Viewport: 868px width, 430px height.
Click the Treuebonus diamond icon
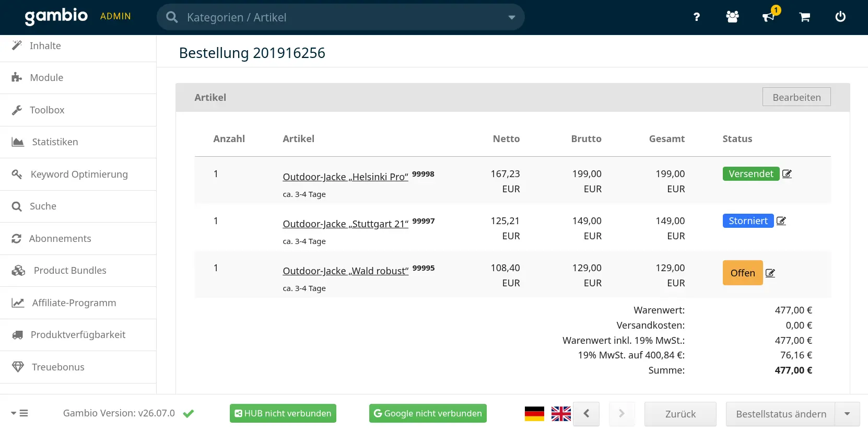click(18, 367)
